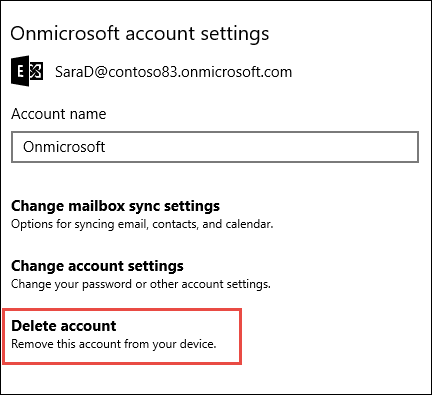Click 'Remove this account from your device.'
The width and height of the screenshot is (432, 395).
(x=114, y=344)
